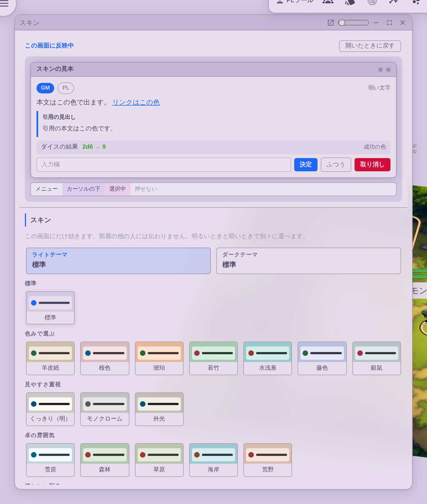Choose the 雪原 skin swatch
This screenshot has width=427, height=504.
tap(50, 460)
